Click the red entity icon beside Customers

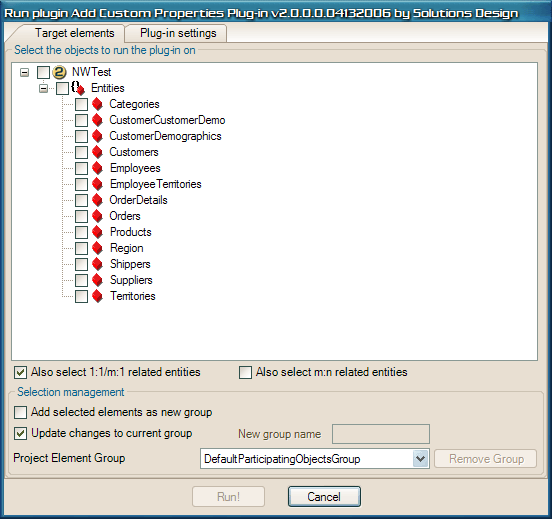pyautogui.click(x=97, y=152)
